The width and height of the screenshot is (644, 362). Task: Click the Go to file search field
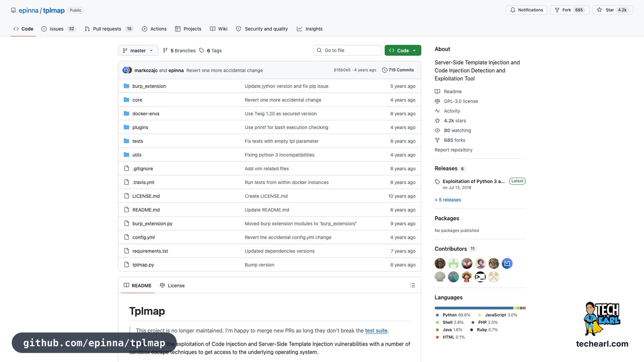click(x=348, y=50)
